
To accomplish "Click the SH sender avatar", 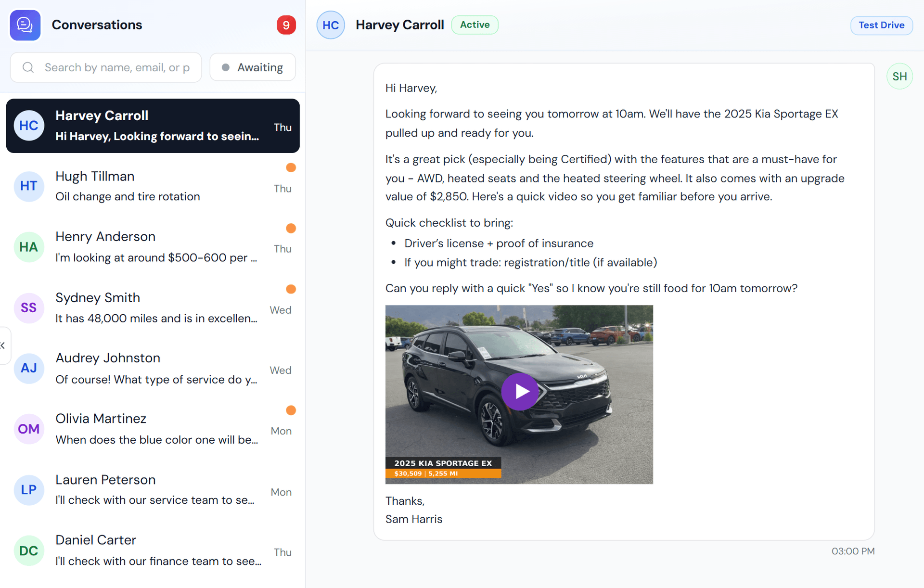I will [899, 77].
